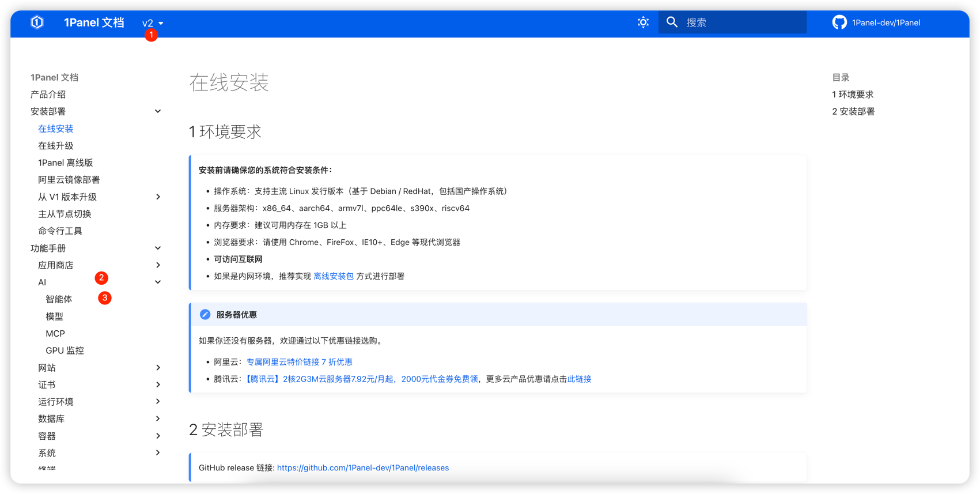
Task: Expand the 证书 chevron
Action: coord(158,384)
